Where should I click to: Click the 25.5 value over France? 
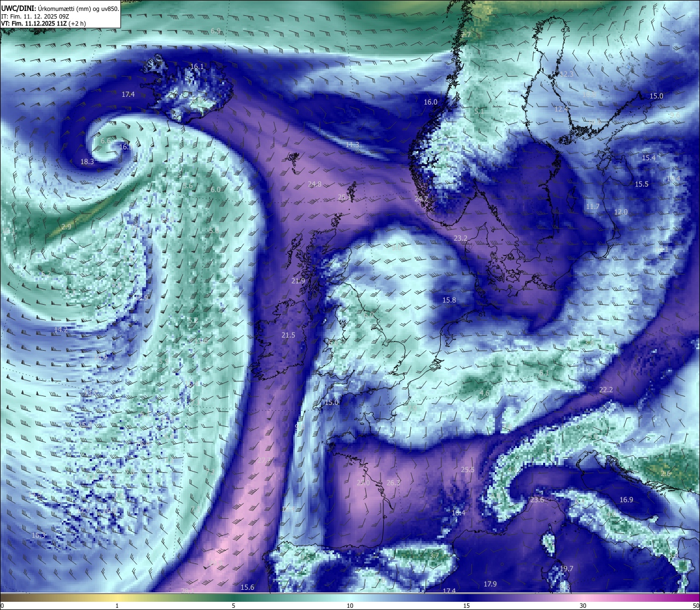[x=468, y=470]
